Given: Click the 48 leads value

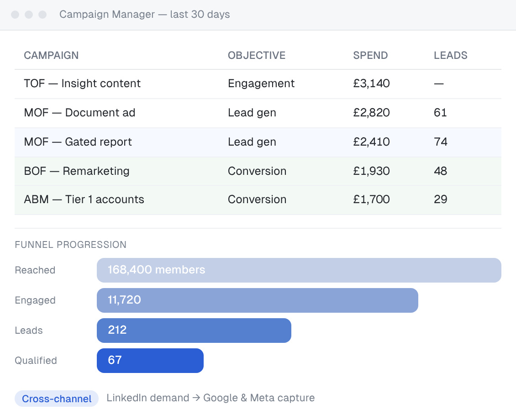Looking at the screenshot, I should (x=440, y=171).
